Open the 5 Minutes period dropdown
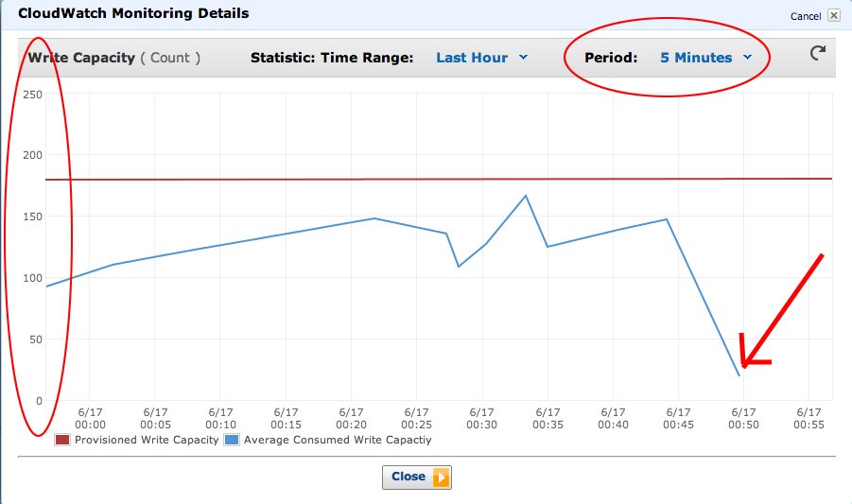This screenshot has height=504, width=852. (x=696, y=58)
